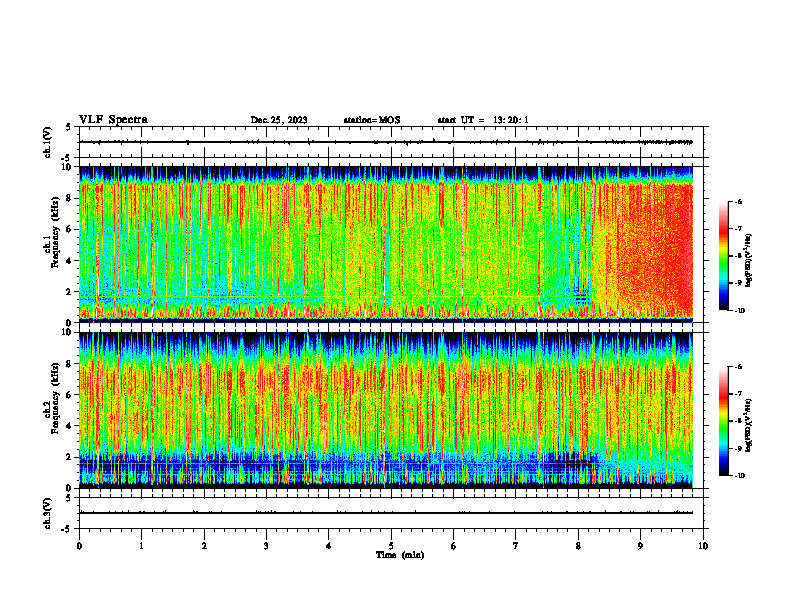Click time axis tick label "5"

pyautogui.click(x=391, y=546)
